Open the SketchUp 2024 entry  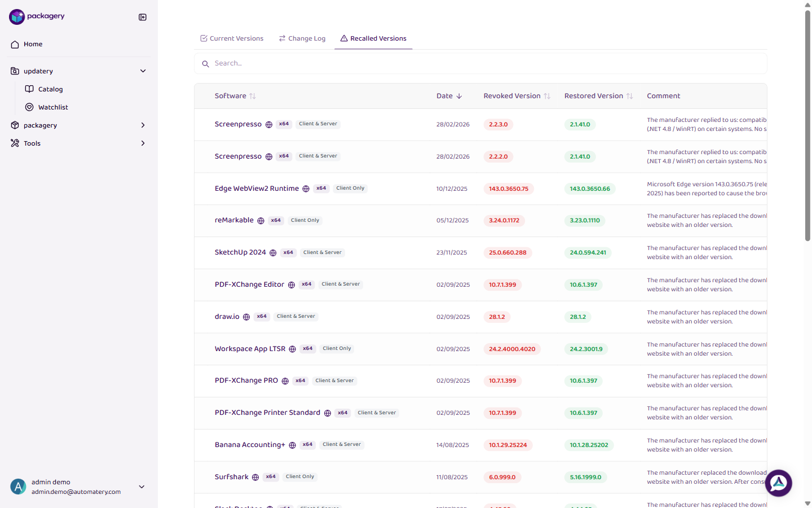coord(240,252)
